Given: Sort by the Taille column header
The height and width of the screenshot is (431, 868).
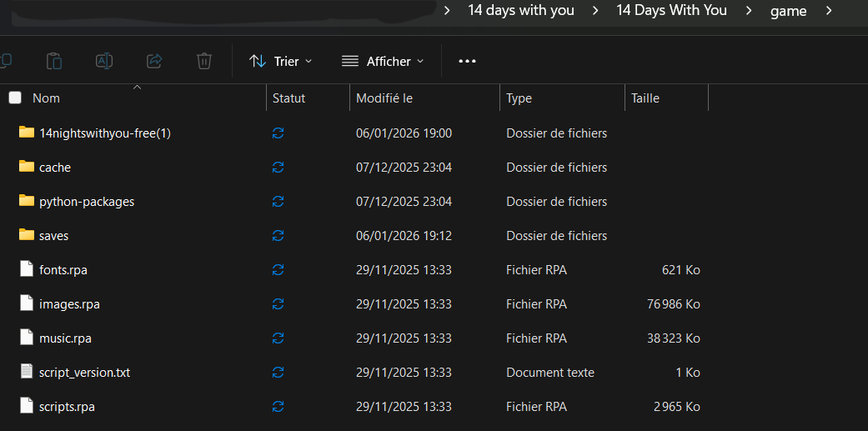Looking at the screenshot, I should coord(645,98).
